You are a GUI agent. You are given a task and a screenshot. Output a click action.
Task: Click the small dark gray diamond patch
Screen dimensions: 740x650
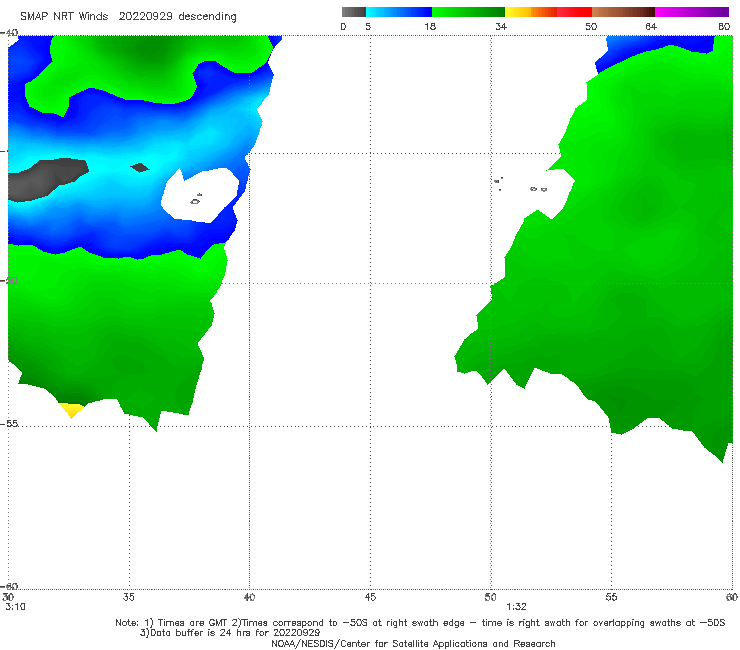pyautogui.click(x=140, y=168)
